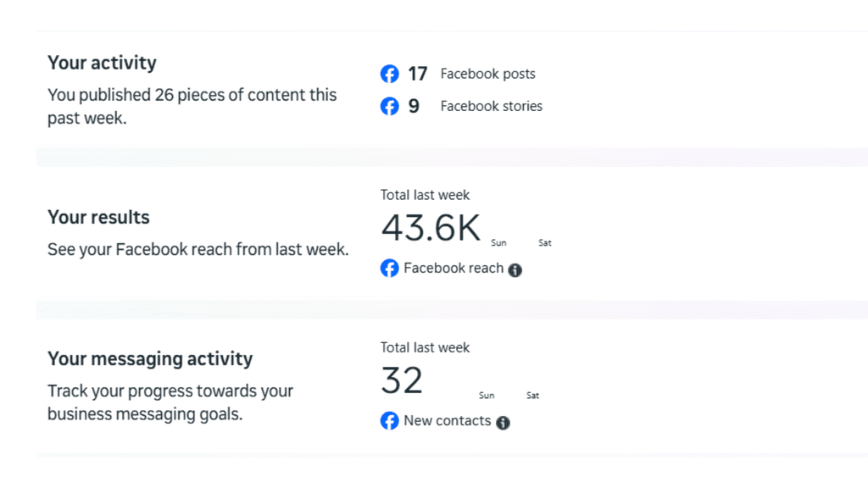Viewport: 868px width, 488px height.
Task: Click the New contacts metric label
Action: (448, 420)
